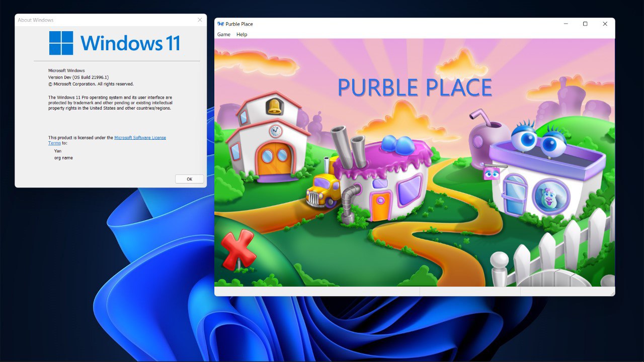Click the 'Version Dev (OS Build 21996.1)' text
Image resolution: width=644 pixels, height=362 pixels.
tap(78, 77)
